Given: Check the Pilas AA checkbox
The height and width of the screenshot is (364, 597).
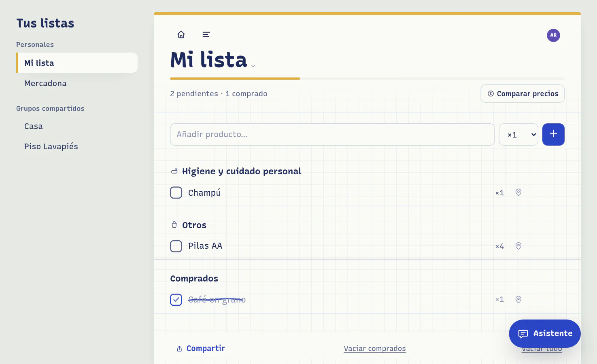Looking at the screenshot, I should click(176, 246).
